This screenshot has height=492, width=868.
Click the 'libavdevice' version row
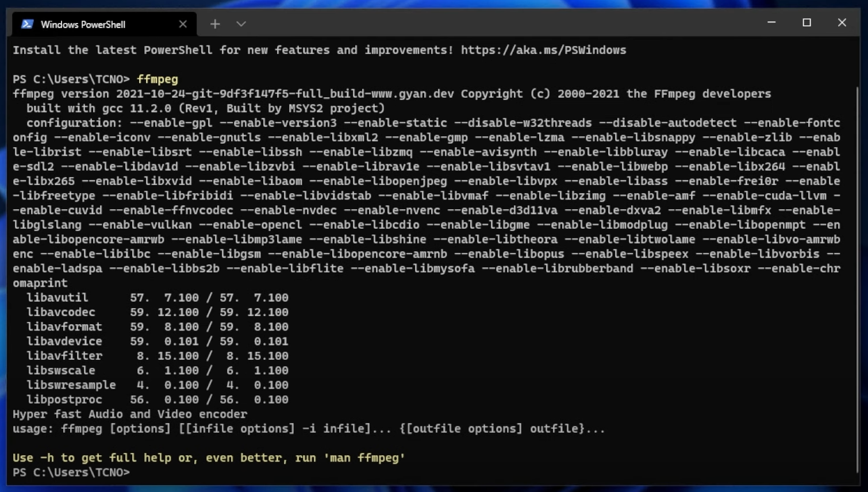point(157,341)
